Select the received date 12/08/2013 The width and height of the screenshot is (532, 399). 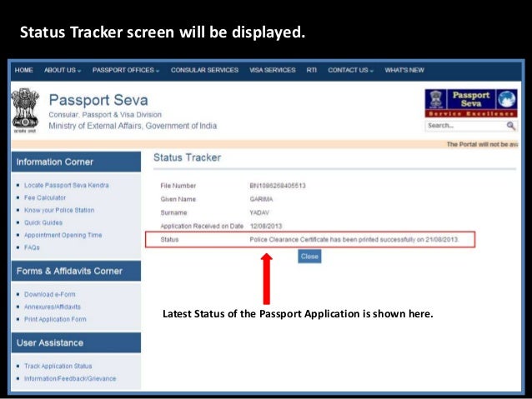pos(266,226)
